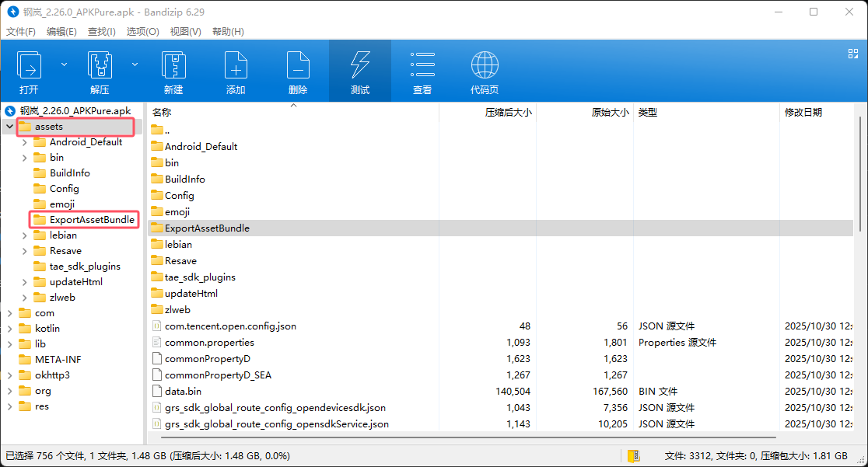Viewport: 868px width, 467px height.
Task: Open the 选项(O) menu
Action: click(143, 32)
